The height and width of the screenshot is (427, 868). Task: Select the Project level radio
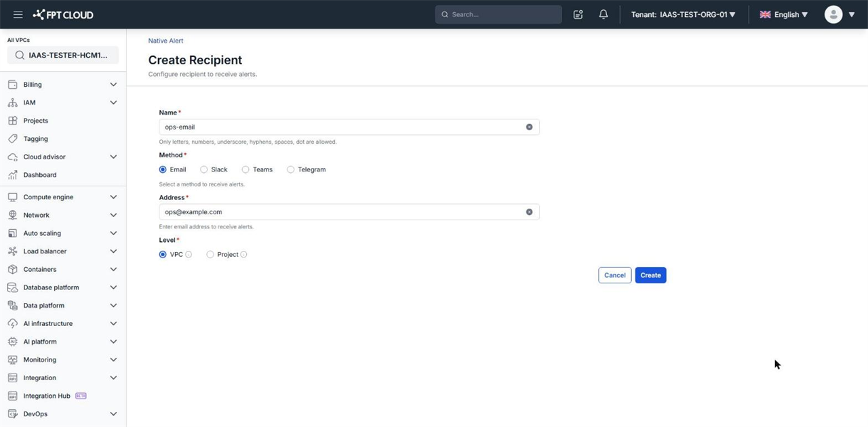tap(210, 255)
